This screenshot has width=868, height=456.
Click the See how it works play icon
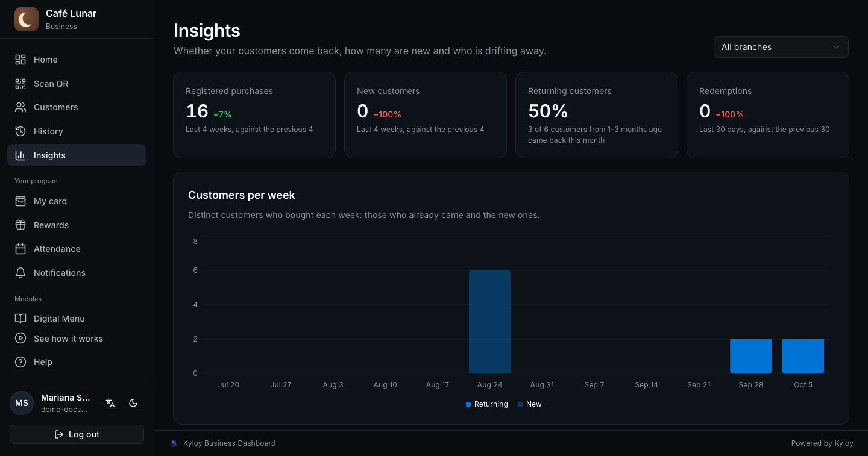coord(20,339)
